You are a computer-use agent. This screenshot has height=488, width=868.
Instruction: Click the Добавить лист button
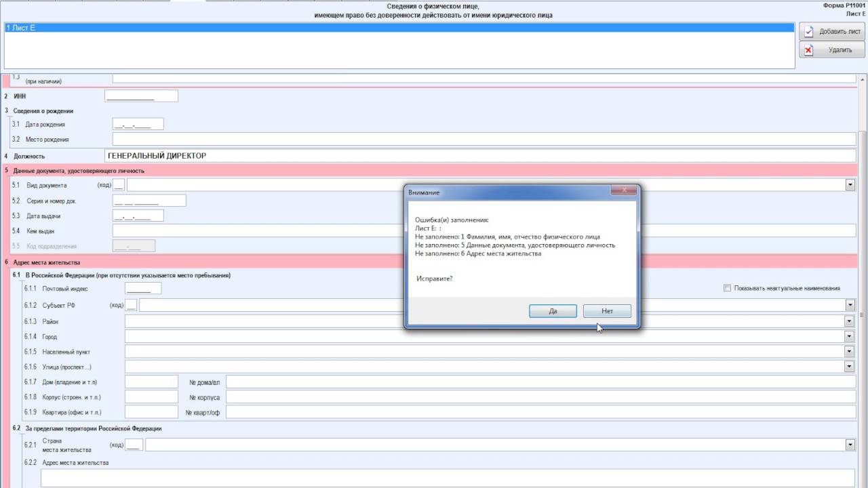(x=831, y=31)
